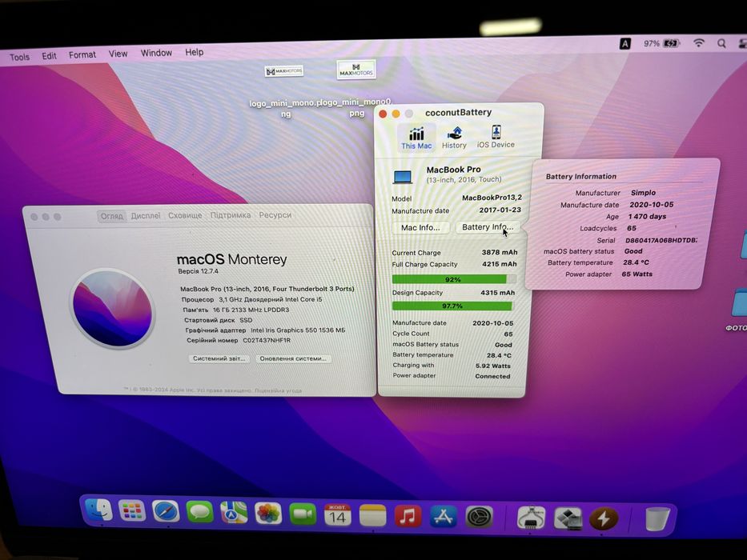Screen dimensions: 747x560
Task: Click the Model value MacBookPro13,2
Action: [x=492, y=198]
